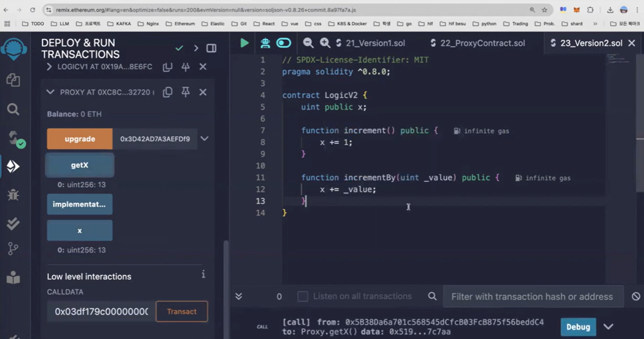
Task: Zoom out the editor with minus magnifier
Action: click(308, 43)
